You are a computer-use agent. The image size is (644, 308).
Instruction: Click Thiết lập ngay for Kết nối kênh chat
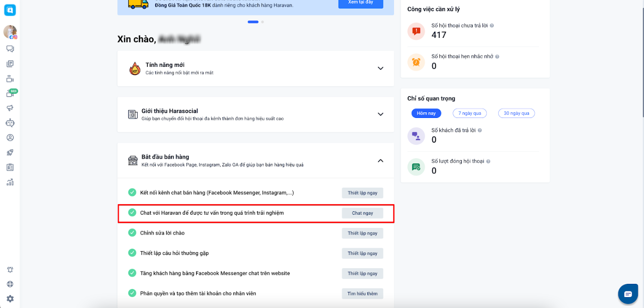tap(363, 193)
